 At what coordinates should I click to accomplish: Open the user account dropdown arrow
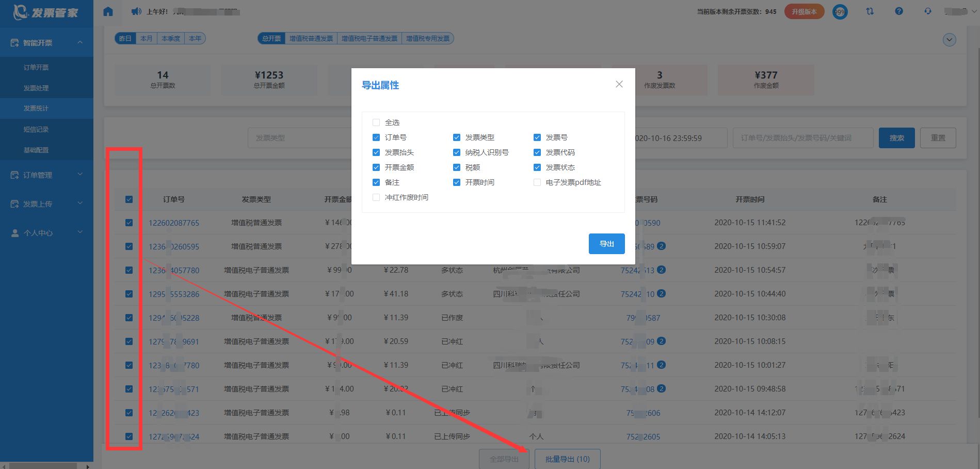tap(974, 11)
